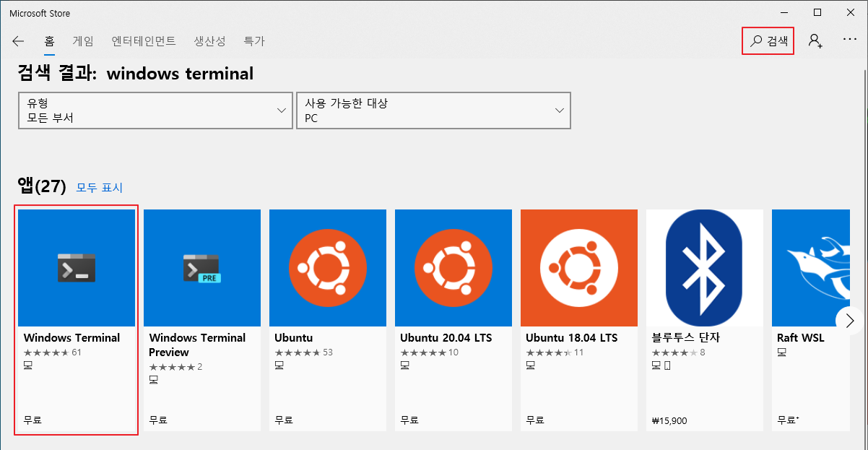Screen dimensions: 868x450
Task: Open the Windows Terminal Preview icon tile
Action: (x=202, y=268)
